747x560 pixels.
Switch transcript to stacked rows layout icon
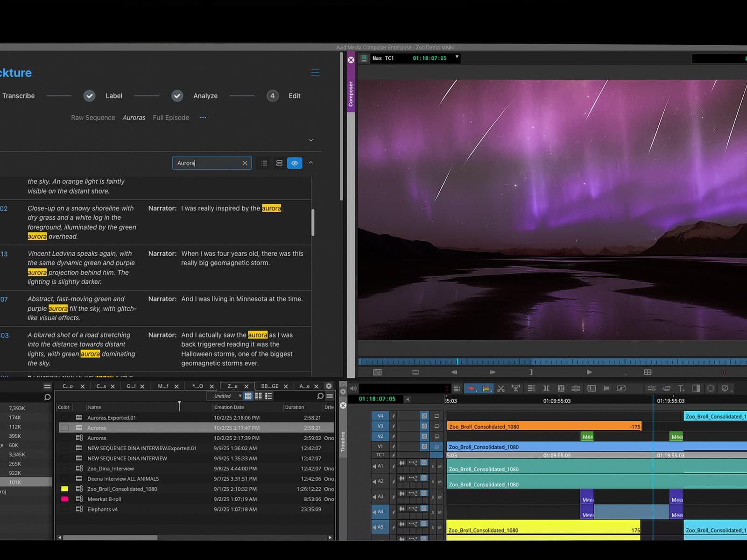[x=279, y=163]
